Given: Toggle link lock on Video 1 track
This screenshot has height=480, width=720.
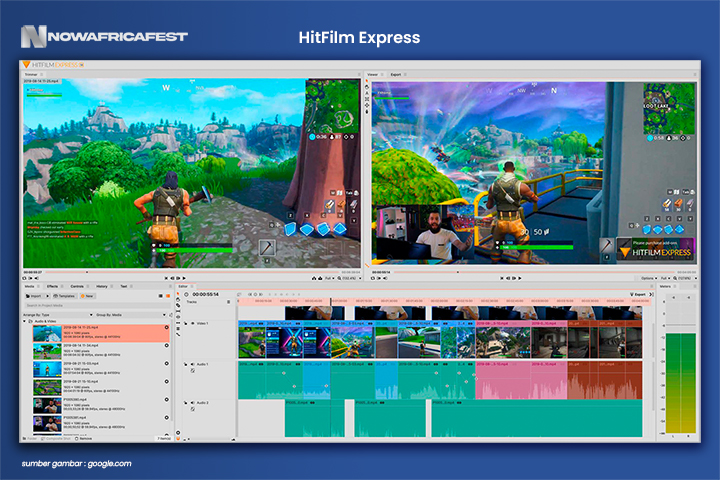Looking at the screenshot, I should pyautogui.click(x=186, y=323).
